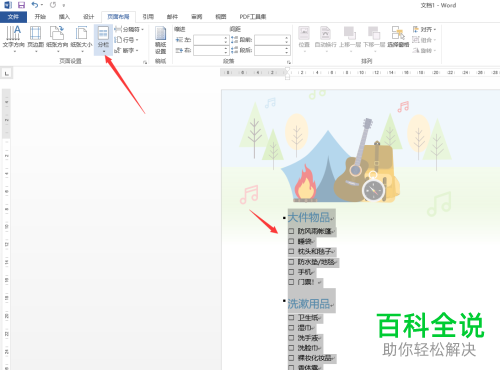This screenshot has height=370, width=500.
Task: Click the checkbox before 睡袋
Action: tap(291, 241)
